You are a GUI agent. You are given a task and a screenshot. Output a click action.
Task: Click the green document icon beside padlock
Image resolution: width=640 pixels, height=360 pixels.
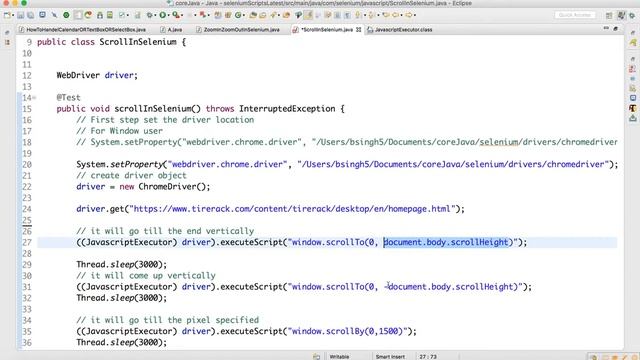[110, 15]
